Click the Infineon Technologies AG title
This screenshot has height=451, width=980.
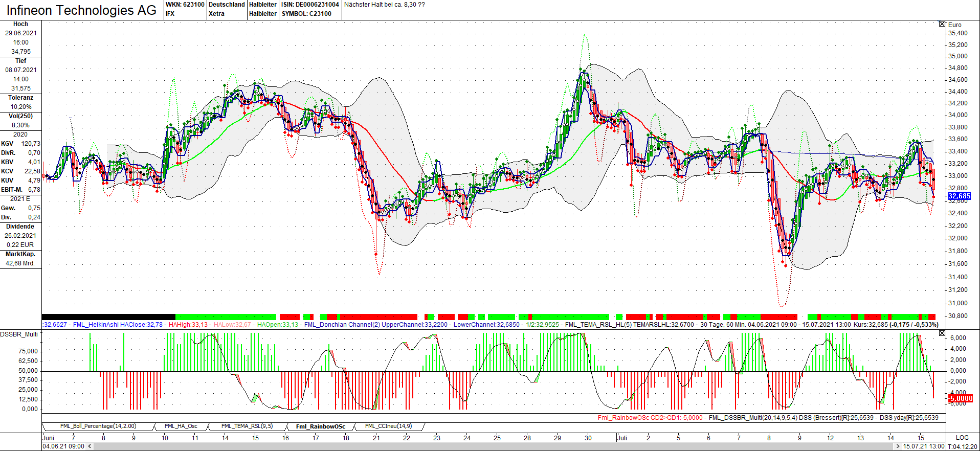point(82,10)
